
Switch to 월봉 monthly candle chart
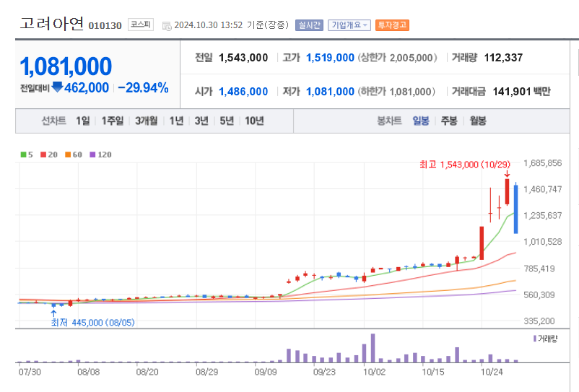[x=478, y=121]
